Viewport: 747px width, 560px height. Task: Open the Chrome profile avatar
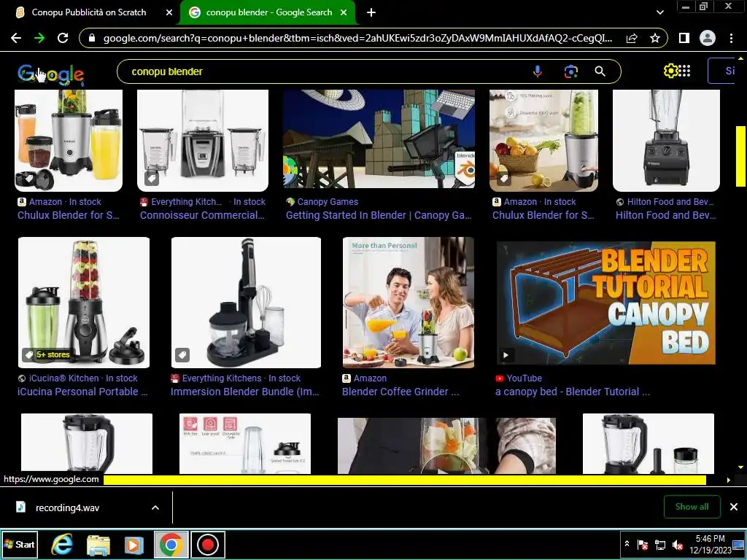(x=708, y=38)
